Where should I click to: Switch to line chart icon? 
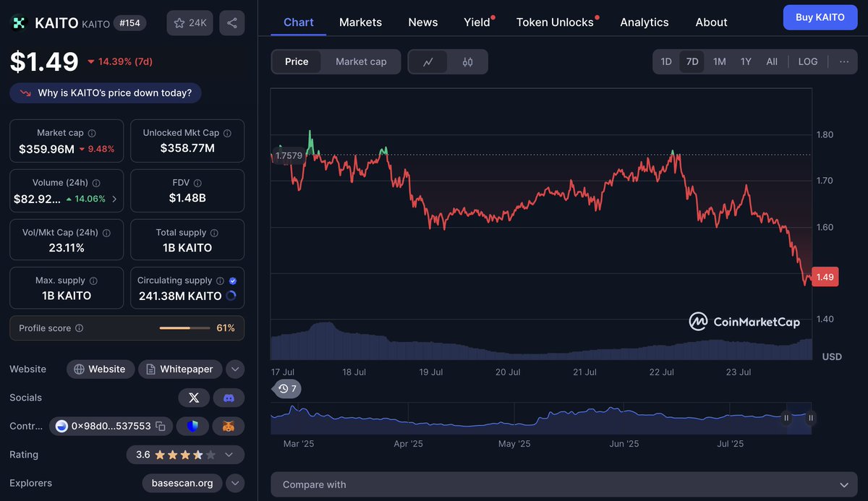click(x=428, y=62)
